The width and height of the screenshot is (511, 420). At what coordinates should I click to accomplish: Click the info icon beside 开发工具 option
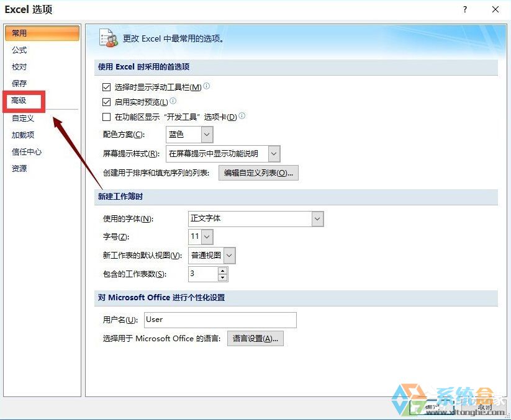(241, 116)
